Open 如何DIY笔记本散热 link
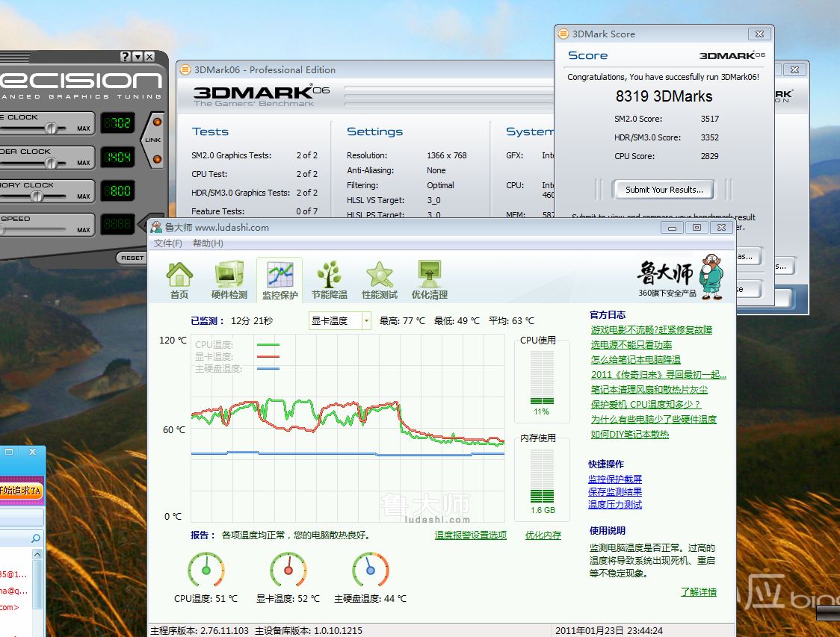This screenshot has width=840, height=637. click(x=629, y=435)
